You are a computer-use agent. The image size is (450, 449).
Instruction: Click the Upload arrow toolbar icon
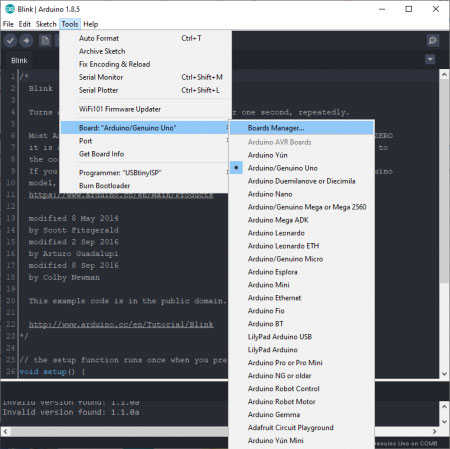click(x=26, y=41)
